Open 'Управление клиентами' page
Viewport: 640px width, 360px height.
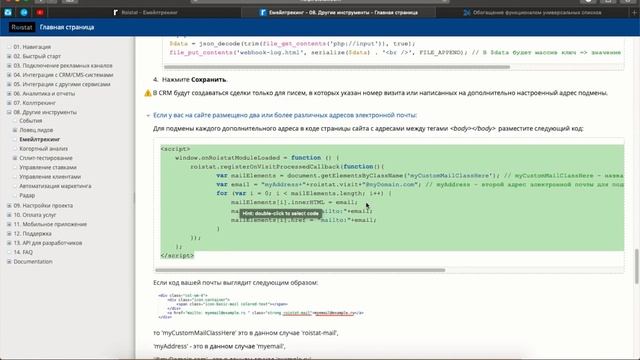50,177
